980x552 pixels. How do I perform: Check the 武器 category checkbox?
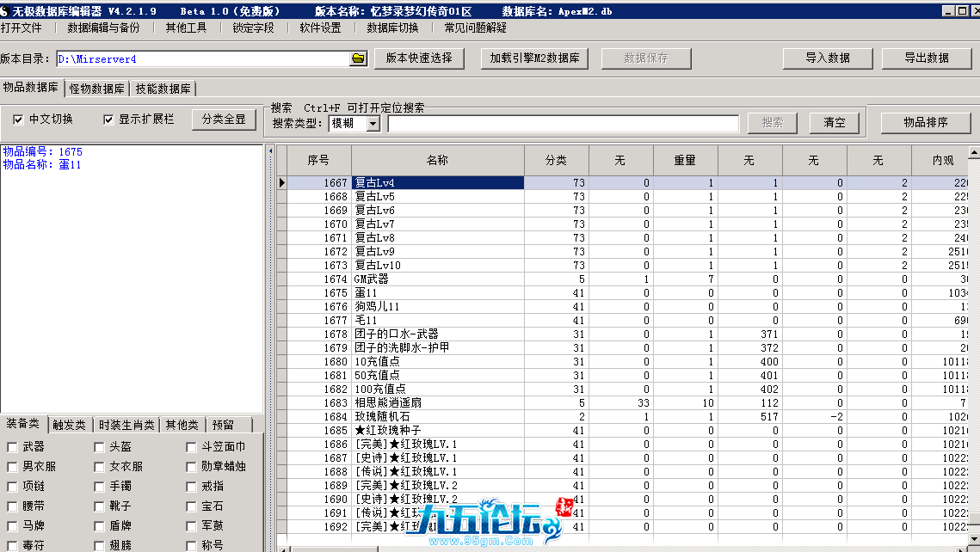click(12, 447)
